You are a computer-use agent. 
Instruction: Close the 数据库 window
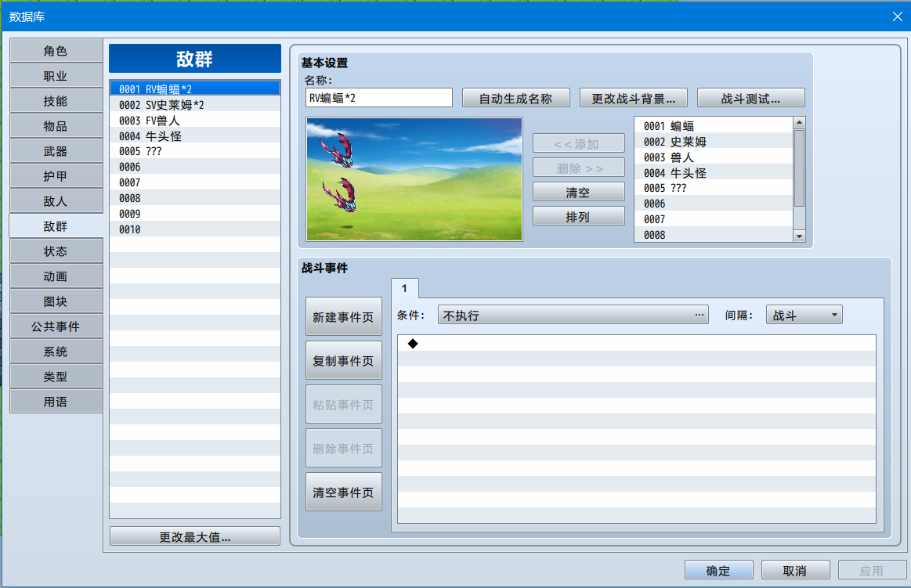[x=897, y=16]
